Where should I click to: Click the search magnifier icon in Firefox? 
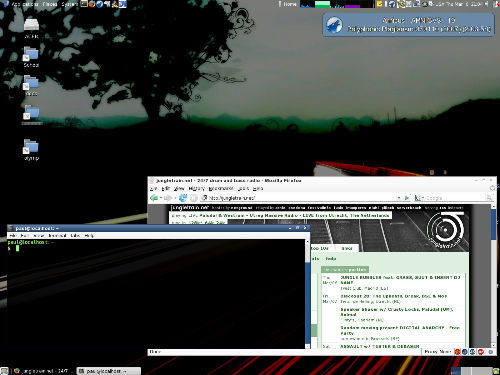pyautogui.click(x=489, y=198)
